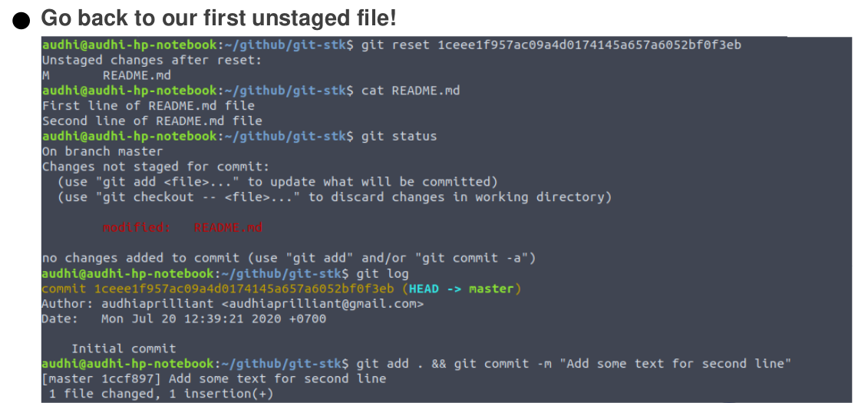The height and width of the screenshot is (403, 868).
Task: Click the black bullet point before the heading
Action: point(21,21)
